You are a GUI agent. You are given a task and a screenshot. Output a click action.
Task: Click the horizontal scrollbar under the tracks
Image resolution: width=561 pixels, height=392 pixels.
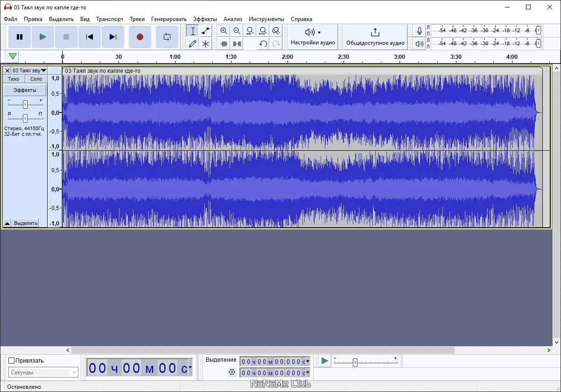click(263, 350)
